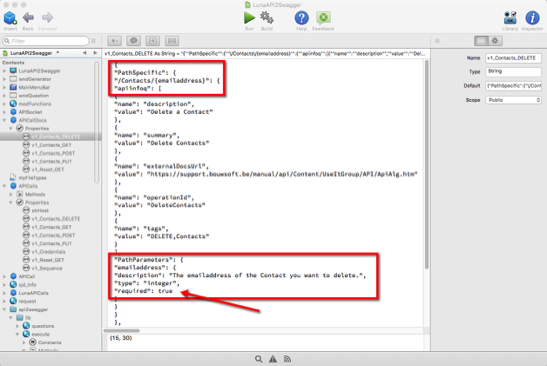Select the strHost property
This screenshot has height=366, width=547.
pos(40,210)
